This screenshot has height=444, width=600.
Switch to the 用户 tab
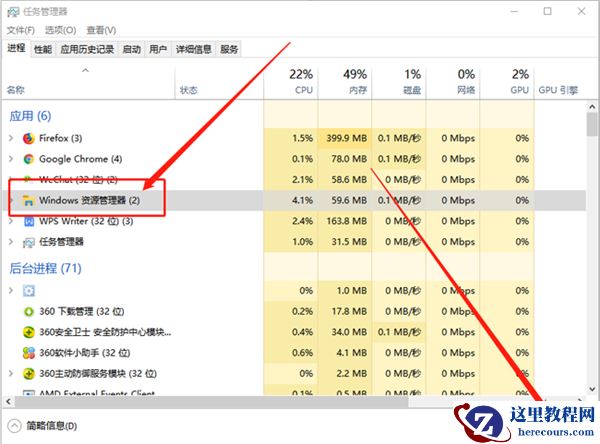pos(158,49)
